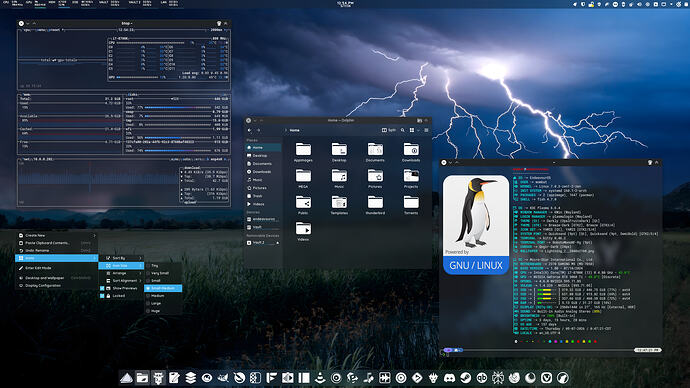This screenshot has height=388, width=690.
Task: Click the spider-shaped icon in the dock
Action: point(498,377)
